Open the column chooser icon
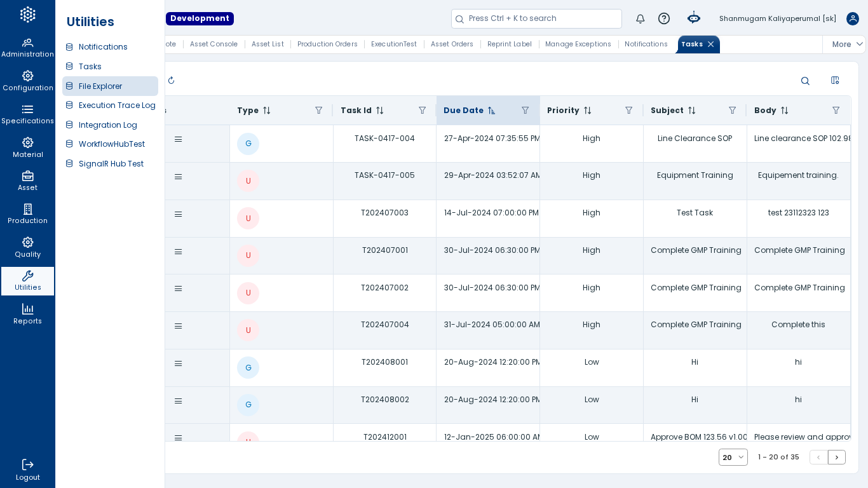This screenshot has width=868, height=488. (835, 80)
